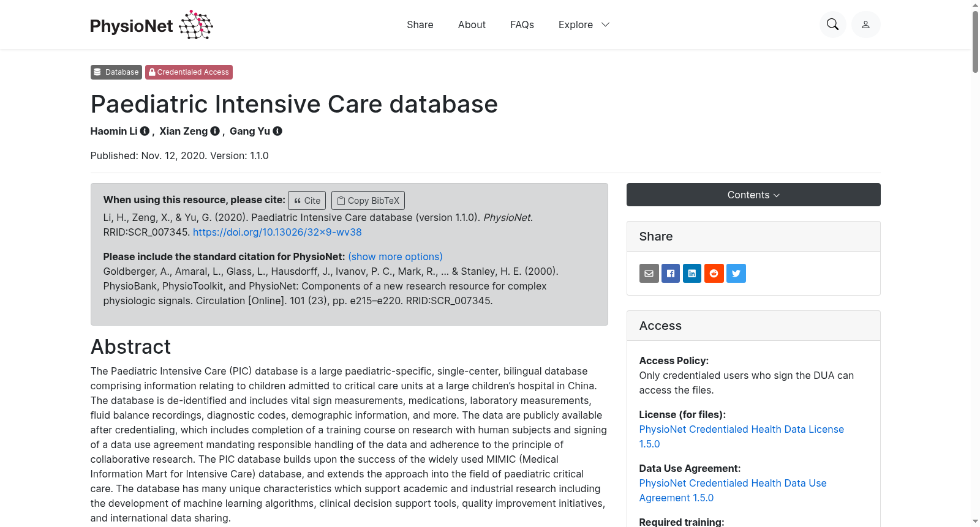Share on Twitter icon
The width and height of the screenshot is (980, 527).
(x=736, y=274)
